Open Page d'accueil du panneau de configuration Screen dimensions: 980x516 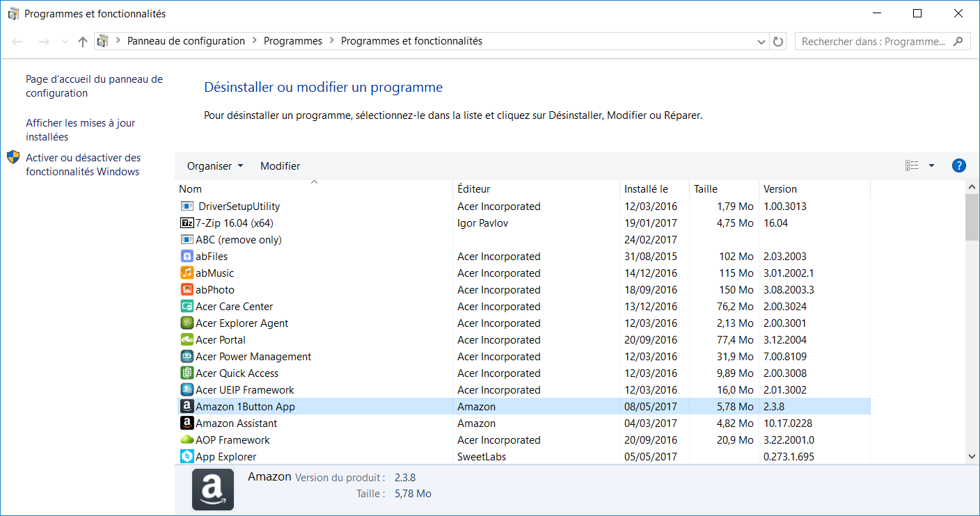coord(95,86)
